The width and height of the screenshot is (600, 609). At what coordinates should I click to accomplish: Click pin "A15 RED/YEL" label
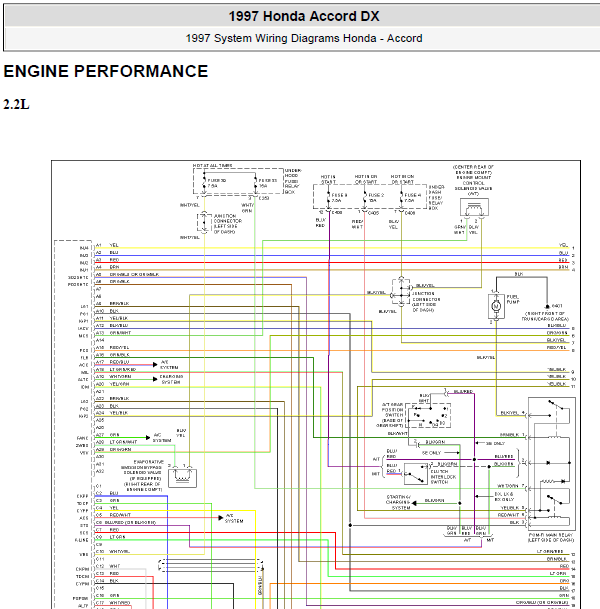pyautogui.click(x=113, y=347)
